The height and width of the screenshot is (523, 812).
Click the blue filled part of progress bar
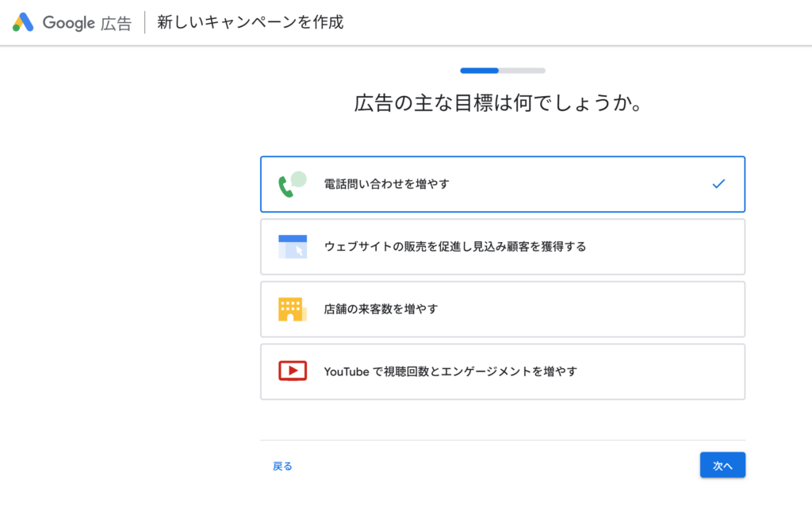479,71
